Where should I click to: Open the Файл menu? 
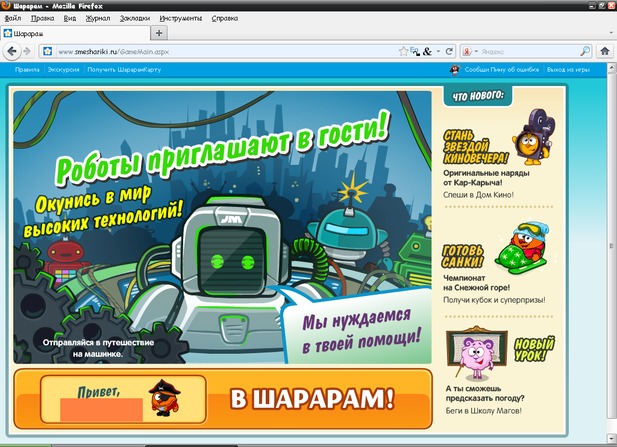[x=13, y=18]
